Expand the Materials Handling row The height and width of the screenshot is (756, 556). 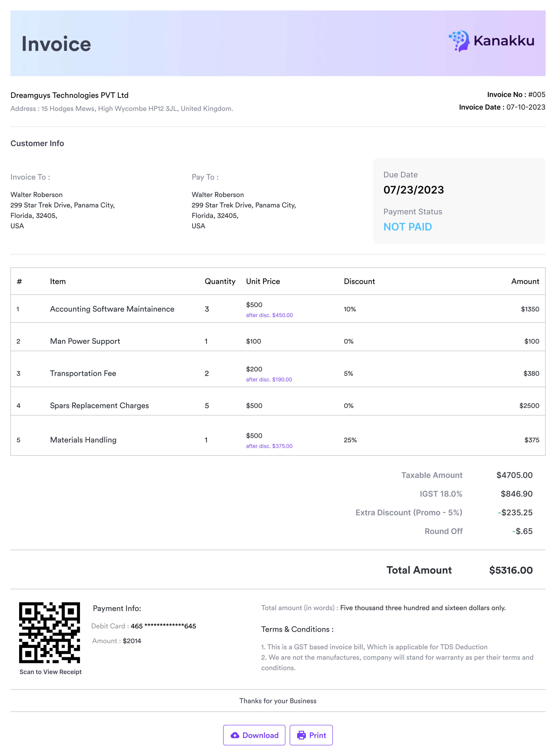83,440
